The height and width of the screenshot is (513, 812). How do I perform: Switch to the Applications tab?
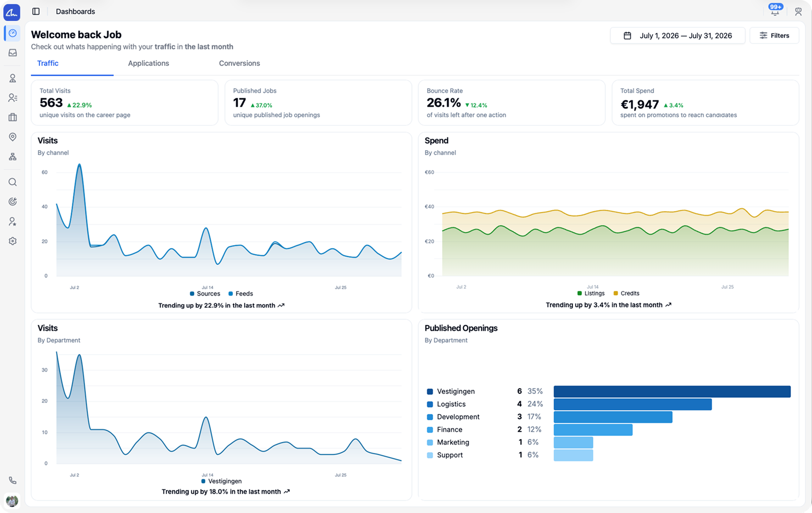pos(148,63)
